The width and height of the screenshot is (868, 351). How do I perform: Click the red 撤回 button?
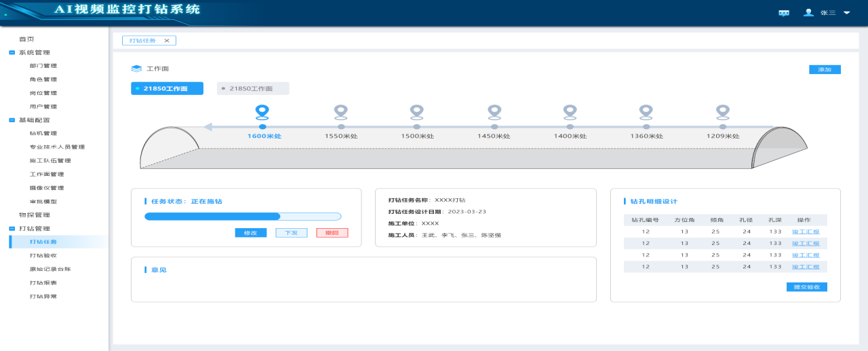click(x=332, y=233)
